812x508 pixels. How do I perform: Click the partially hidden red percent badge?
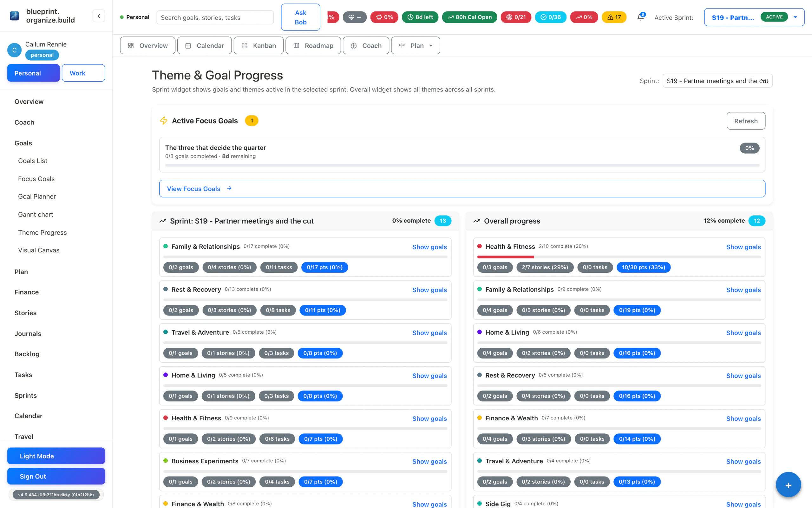(332, 17)
